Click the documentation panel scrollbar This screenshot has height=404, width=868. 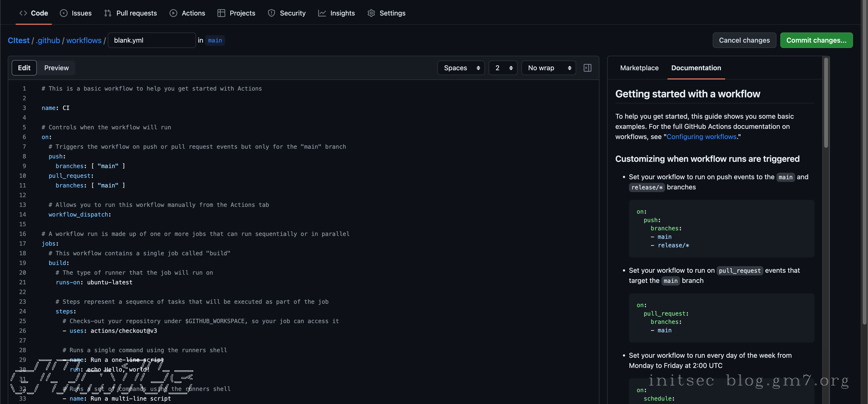click(826, 103)
